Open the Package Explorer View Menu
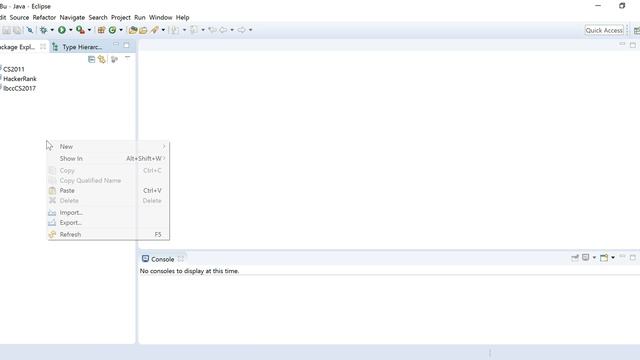The height and width of the screenshot is (360, 640). (x=127, y=58)
